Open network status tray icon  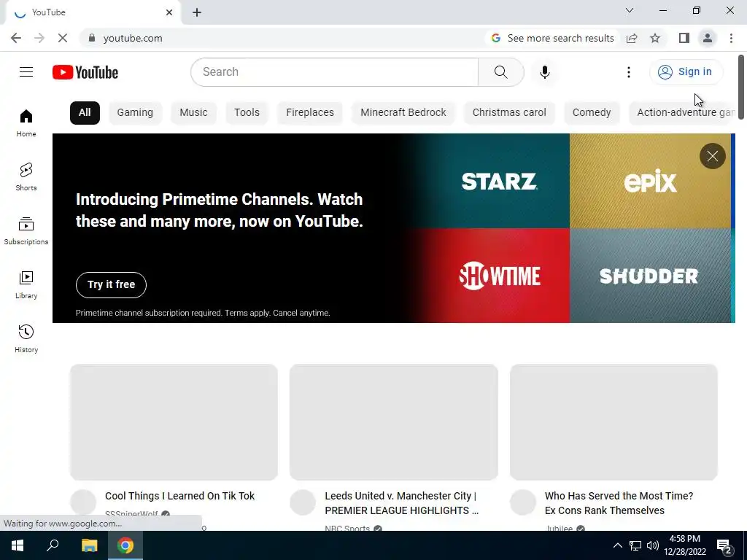pyautogui.click(x=635, y=545)
